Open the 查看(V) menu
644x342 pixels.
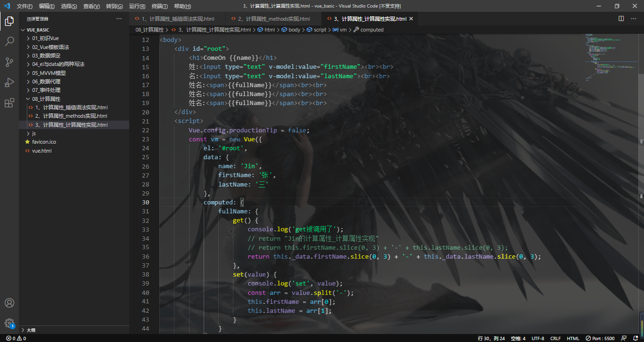[x=91, y=6]
